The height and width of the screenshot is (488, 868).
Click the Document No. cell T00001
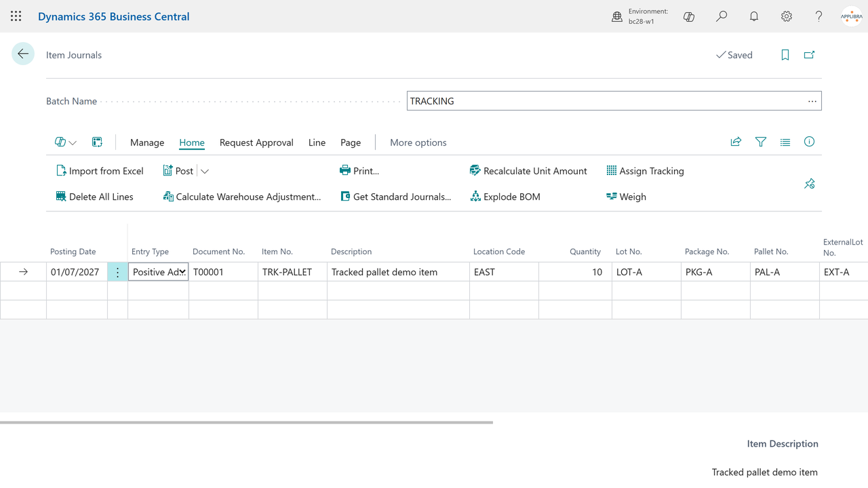pos(223,272)
